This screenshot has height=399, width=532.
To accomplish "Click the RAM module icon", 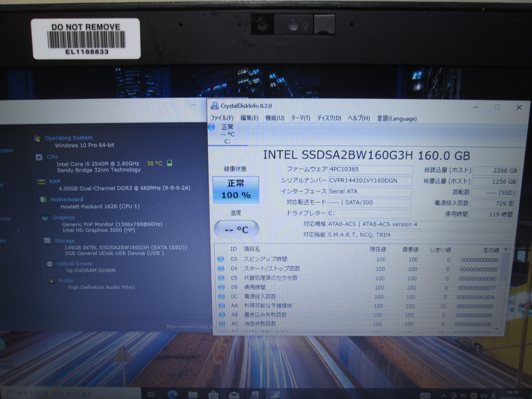I will pyautogui.click(x=41, y=182).
